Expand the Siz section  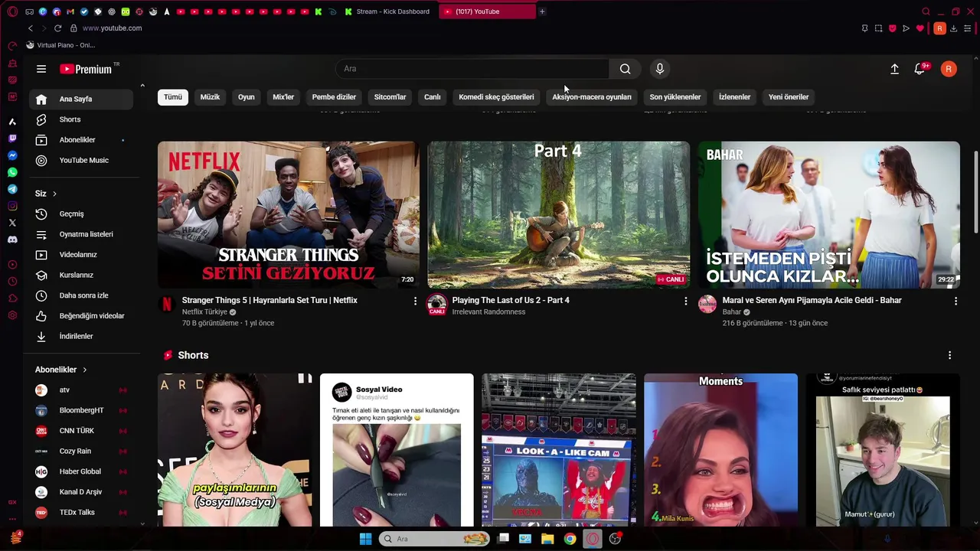pos(46,194)
